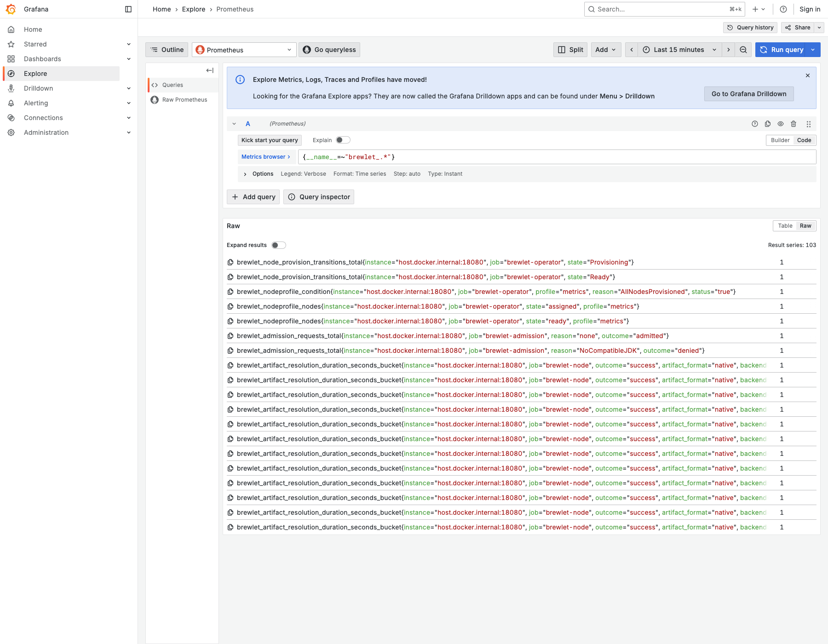Open the Home item in sidebar
Image resolution: width=828 pixels, height=644 pixels.
click(33, 29)
